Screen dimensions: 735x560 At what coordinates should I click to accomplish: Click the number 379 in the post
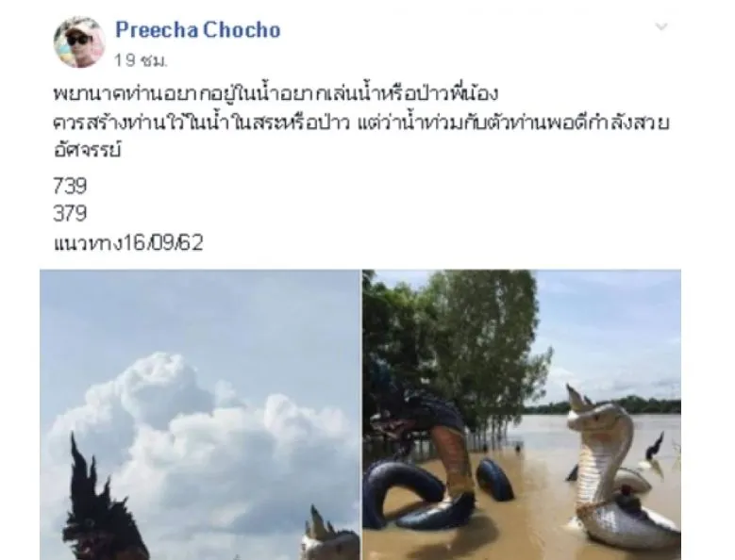click(71, 213)
